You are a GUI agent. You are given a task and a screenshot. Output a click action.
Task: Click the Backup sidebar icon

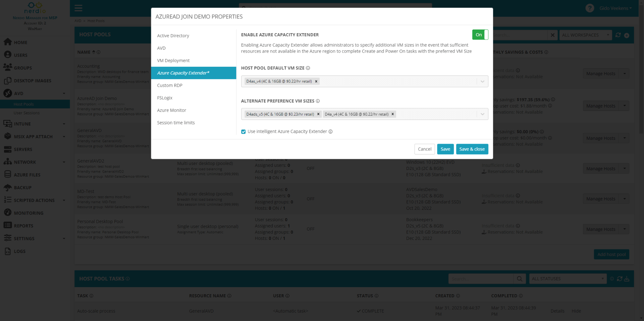[x=8, y=187]
